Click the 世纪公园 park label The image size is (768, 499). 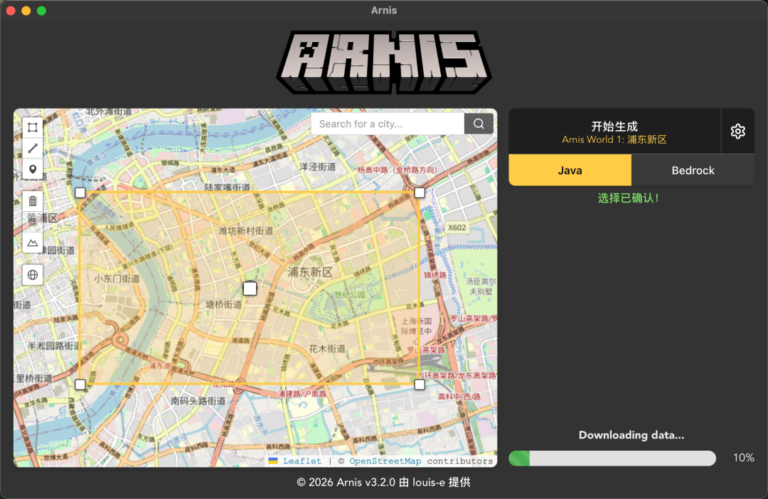pos(350,295)
